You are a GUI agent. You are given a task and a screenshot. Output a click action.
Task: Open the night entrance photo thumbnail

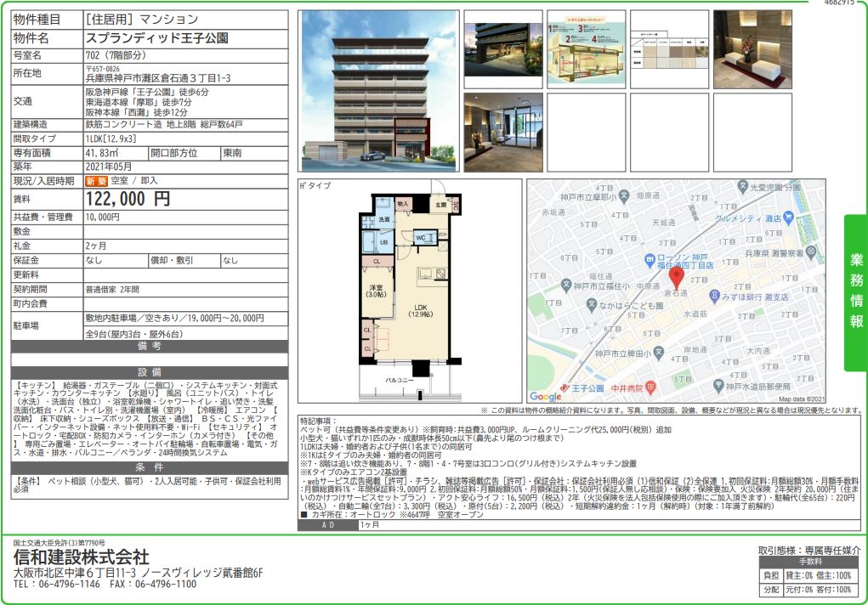pos(503,49)
